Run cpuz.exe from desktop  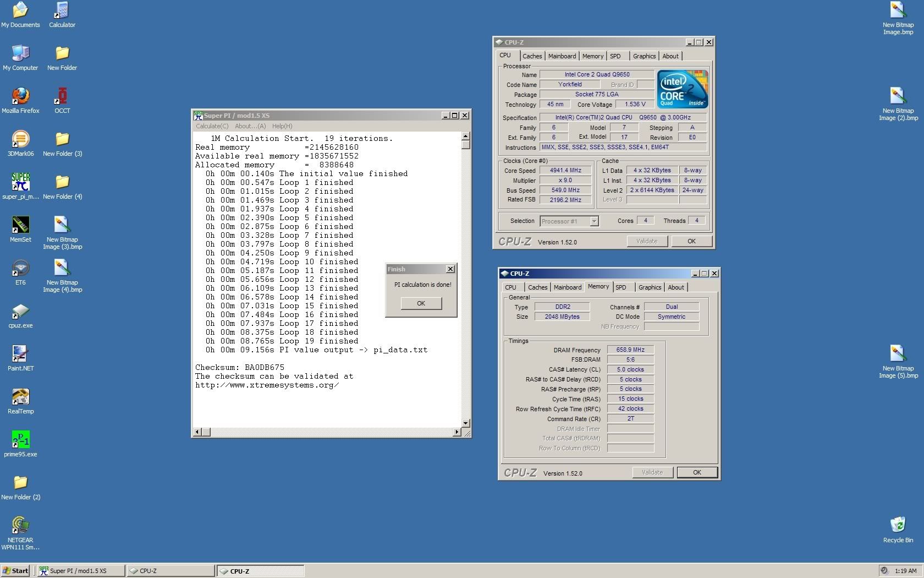20,315
